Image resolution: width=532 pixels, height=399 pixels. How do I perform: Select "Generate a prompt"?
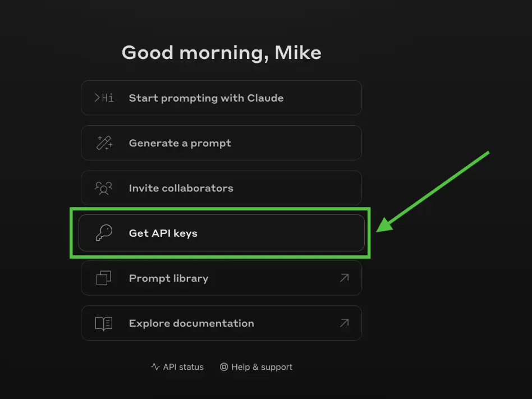tap(222, 143)
